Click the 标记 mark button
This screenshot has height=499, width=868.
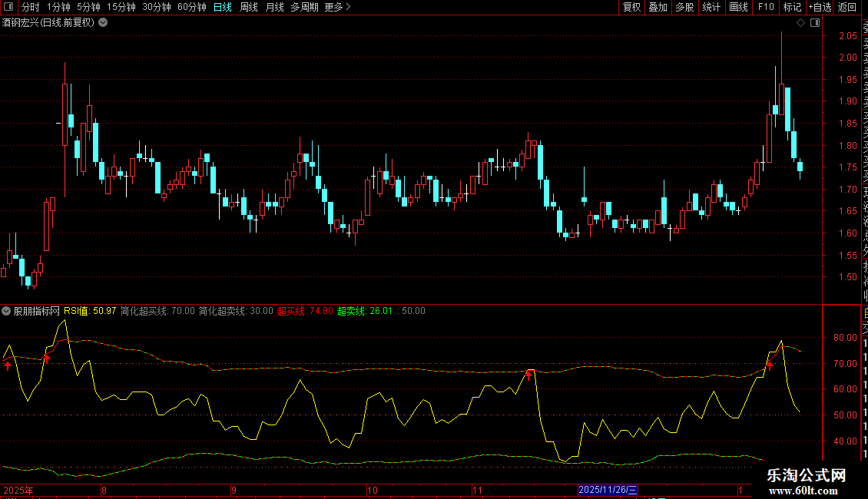pyautogui.click(x=792, y=7)
